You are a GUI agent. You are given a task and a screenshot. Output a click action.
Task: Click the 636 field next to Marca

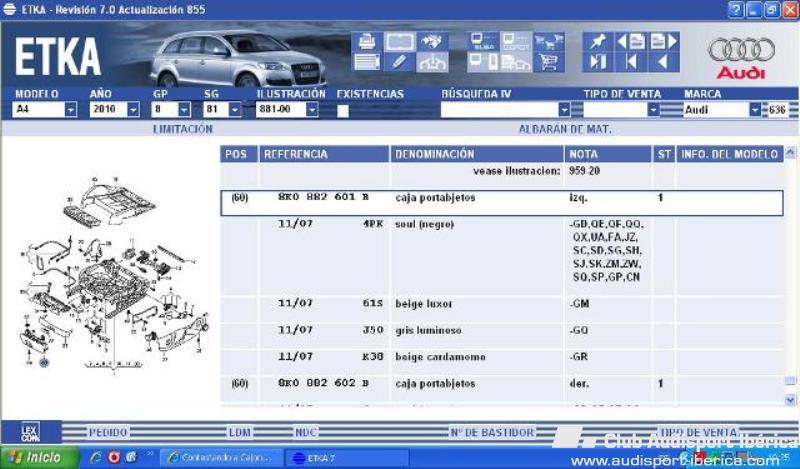click(778, 110)
